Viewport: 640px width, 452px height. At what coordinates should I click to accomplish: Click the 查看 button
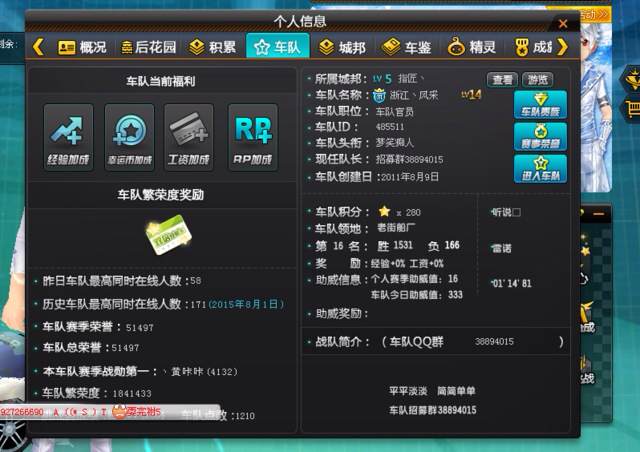(502, 80)
